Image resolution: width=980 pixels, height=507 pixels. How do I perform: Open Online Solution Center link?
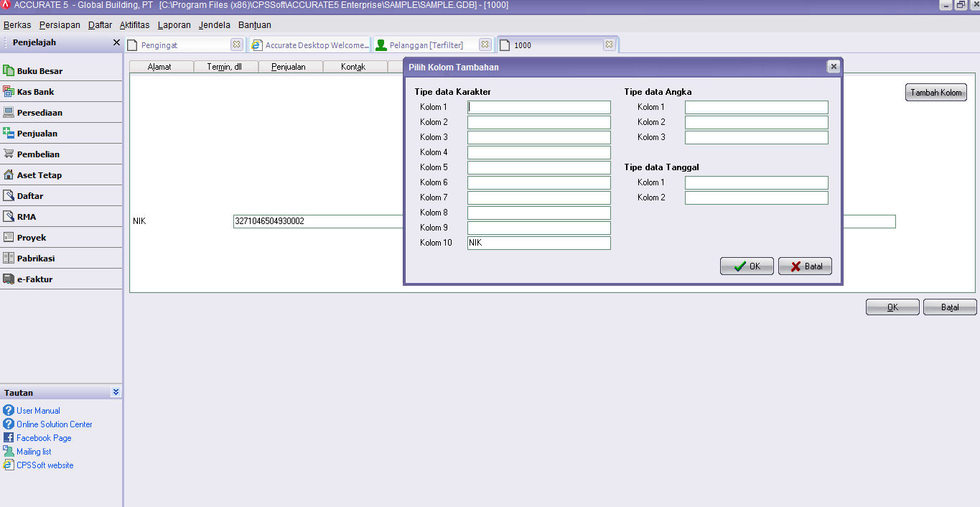pos(55,424)
